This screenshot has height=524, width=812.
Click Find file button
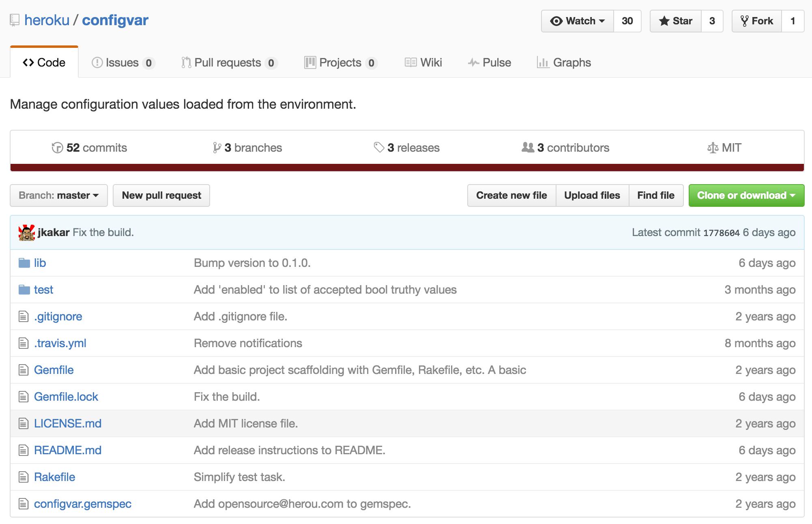coord(656,195)
